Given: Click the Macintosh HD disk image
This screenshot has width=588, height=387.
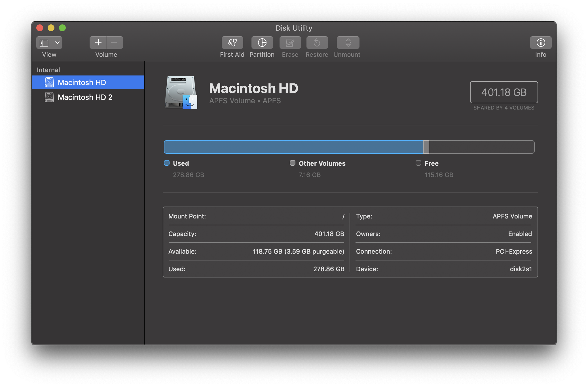Looking at the screenshot, I should coord(181,92).
